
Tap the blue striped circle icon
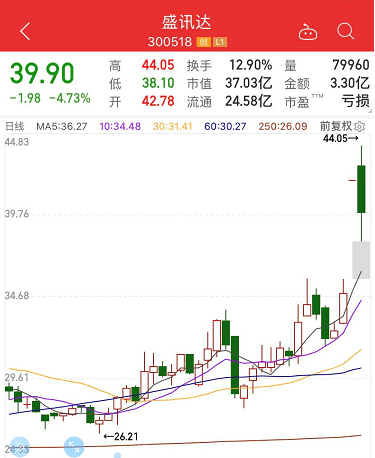tap(20, 447)
